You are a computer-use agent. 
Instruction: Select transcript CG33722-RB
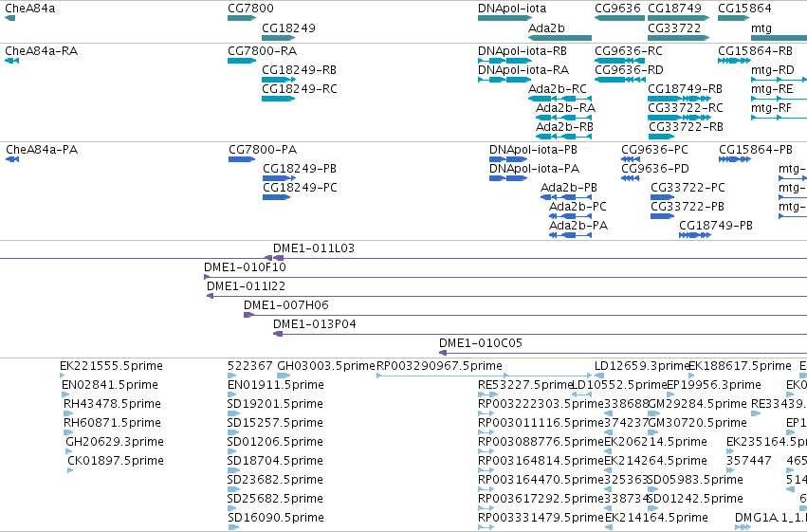tap(686, 127)
